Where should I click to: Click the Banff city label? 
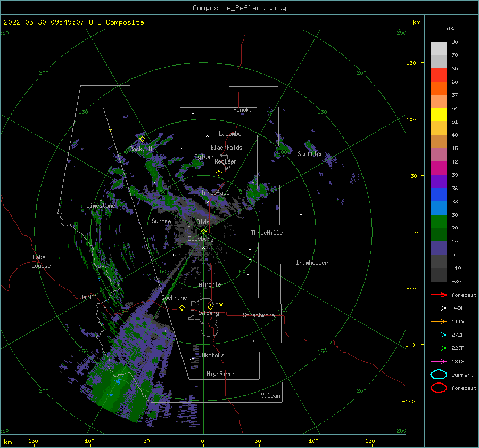[88, 297]
